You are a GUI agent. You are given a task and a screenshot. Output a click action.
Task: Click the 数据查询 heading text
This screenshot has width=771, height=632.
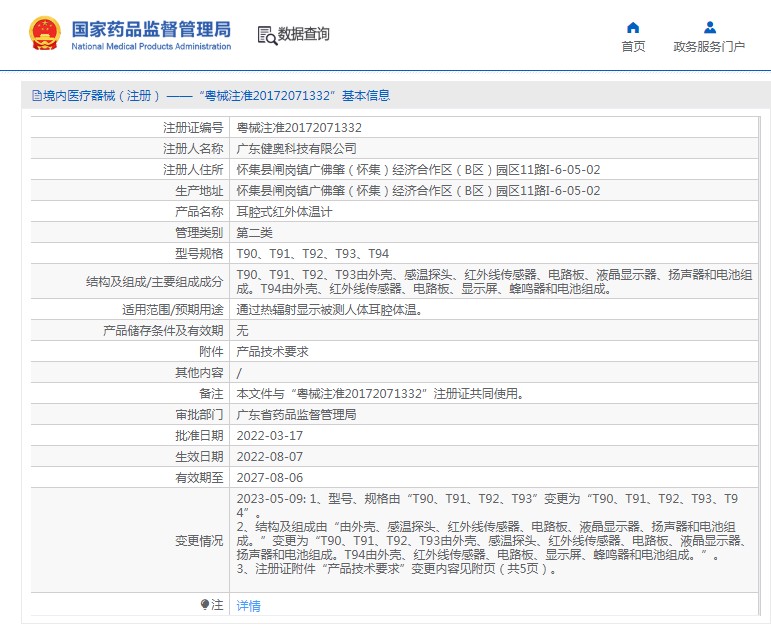(x=304, y=34)
